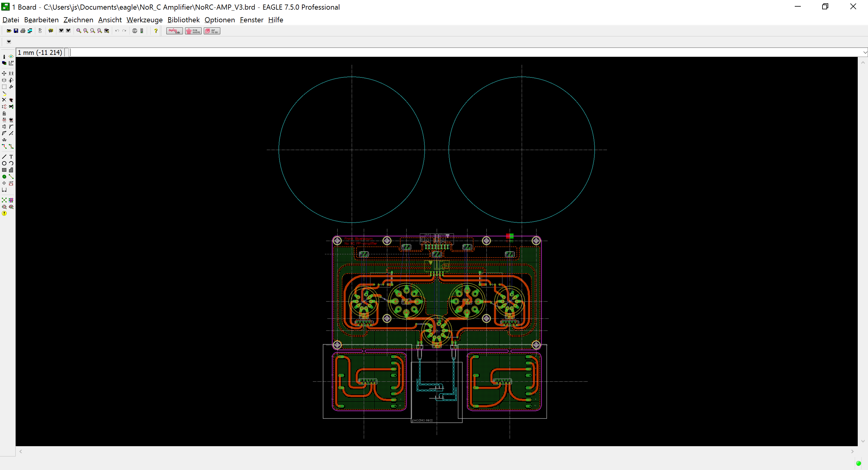Select the Draw line wire tool
This screenshot has width=868, height=470.
[x=4, y=157]
